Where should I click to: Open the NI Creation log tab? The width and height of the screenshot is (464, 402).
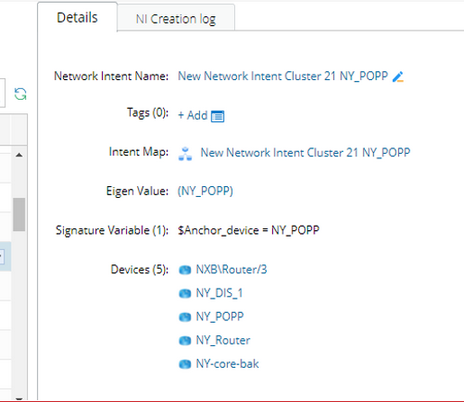click(176, 19)
